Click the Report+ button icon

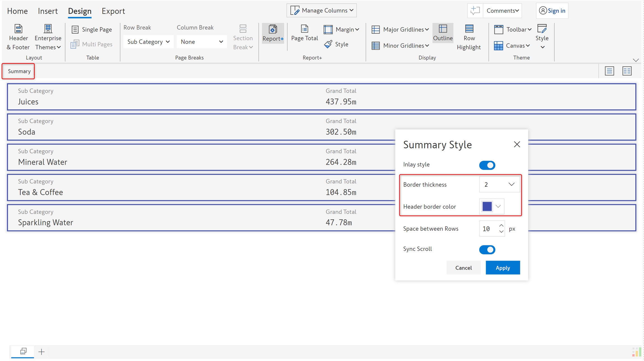click(273, 29)
